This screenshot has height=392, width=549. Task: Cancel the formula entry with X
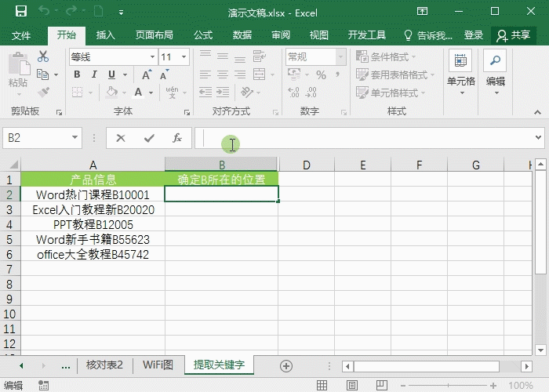click(x=121, y=138)
